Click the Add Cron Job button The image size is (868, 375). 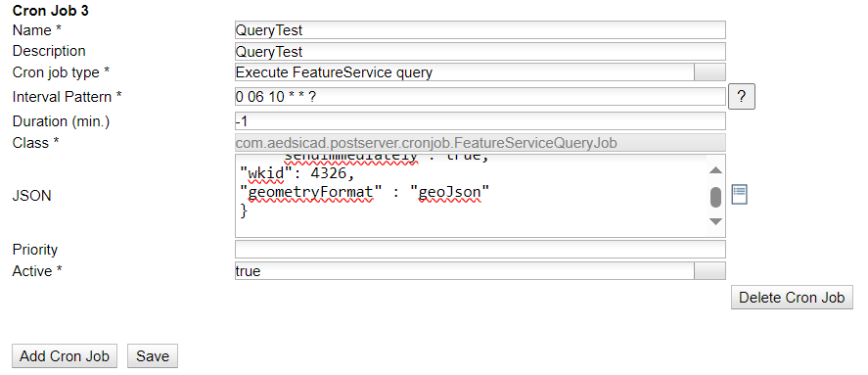click(x=65, y=355)
